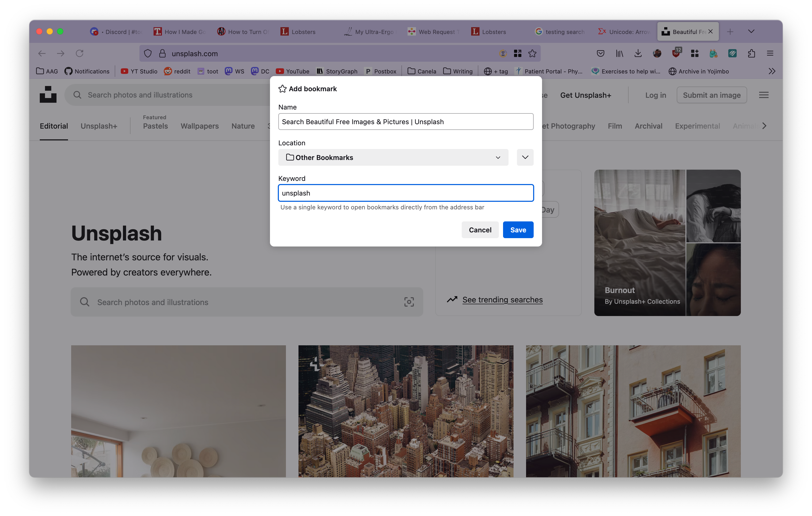The image size is (812, 516).
Task: Expand browser tabs overflow dropdown
Action: [x=751, y=31]
